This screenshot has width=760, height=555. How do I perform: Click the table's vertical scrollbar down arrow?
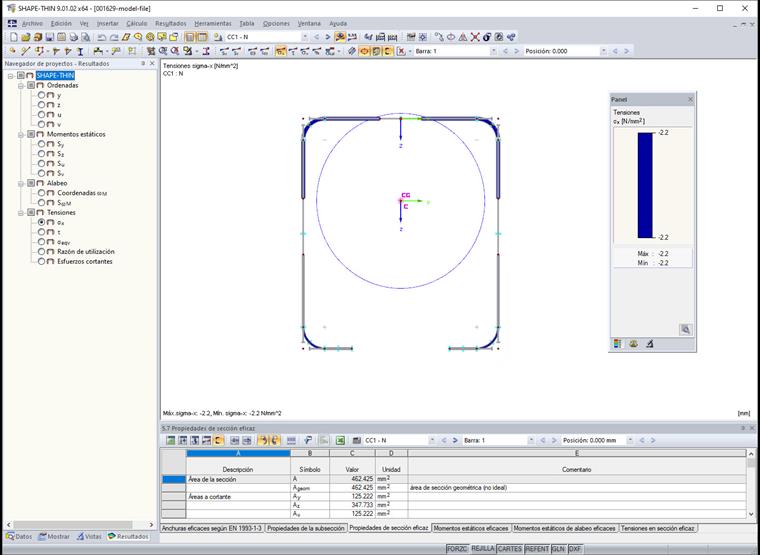click(x=751, y=514)
